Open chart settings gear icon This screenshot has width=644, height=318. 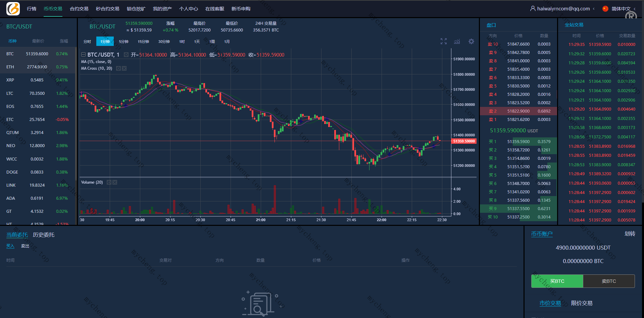coord(471,41)
